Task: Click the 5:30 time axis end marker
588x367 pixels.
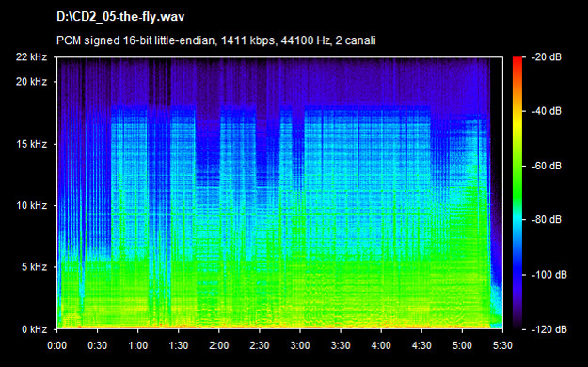Action: pos(502,344)
